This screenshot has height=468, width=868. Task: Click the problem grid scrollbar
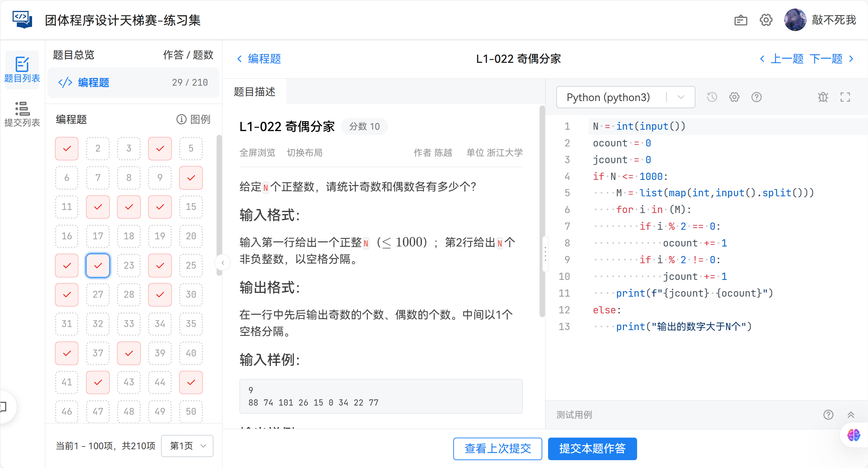pyautogui.click(x=219, y=205)
